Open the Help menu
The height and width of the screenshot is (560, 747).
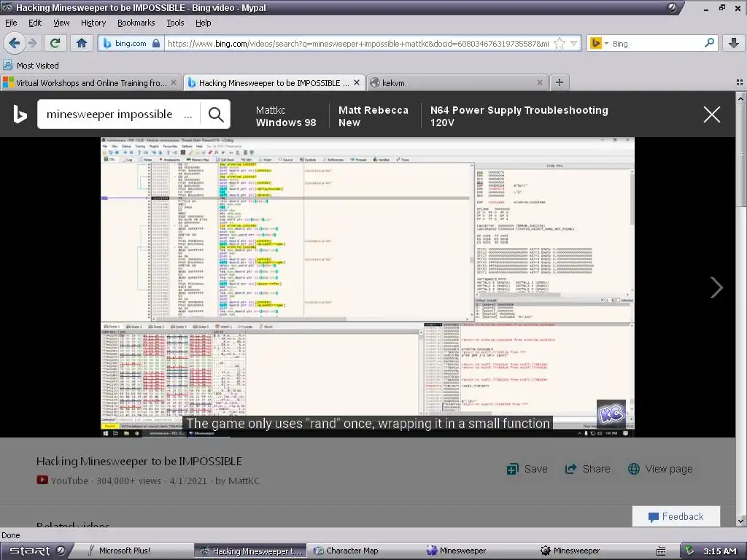203,23
